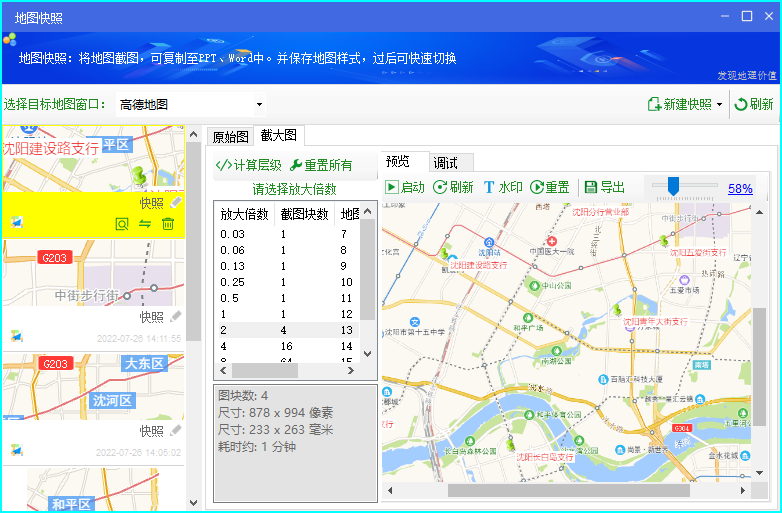Viewport: 782px width, 513px height.
Task: Click the green swap arrows on highlighted snapshot
Action: [x=145, y=224]
